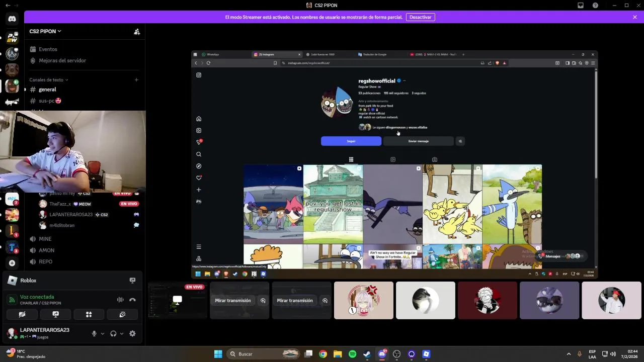Open audio output options chevron

[x=122, y=333]
